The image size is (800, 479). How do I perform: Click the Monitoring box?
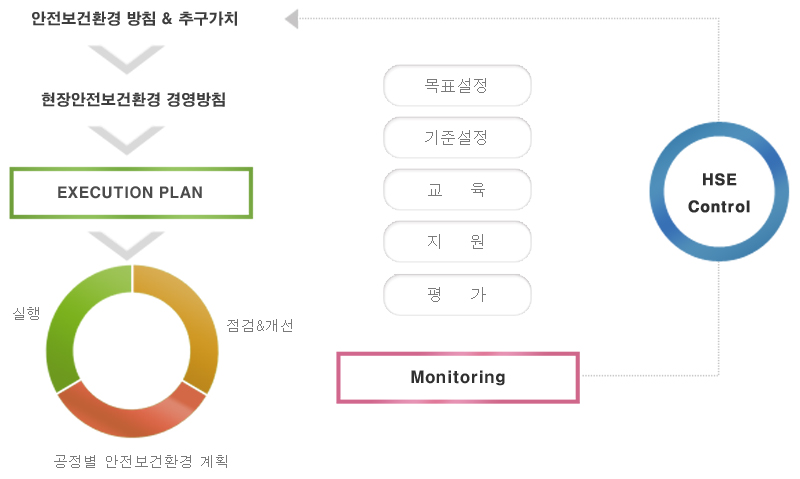tap(458, 377)
